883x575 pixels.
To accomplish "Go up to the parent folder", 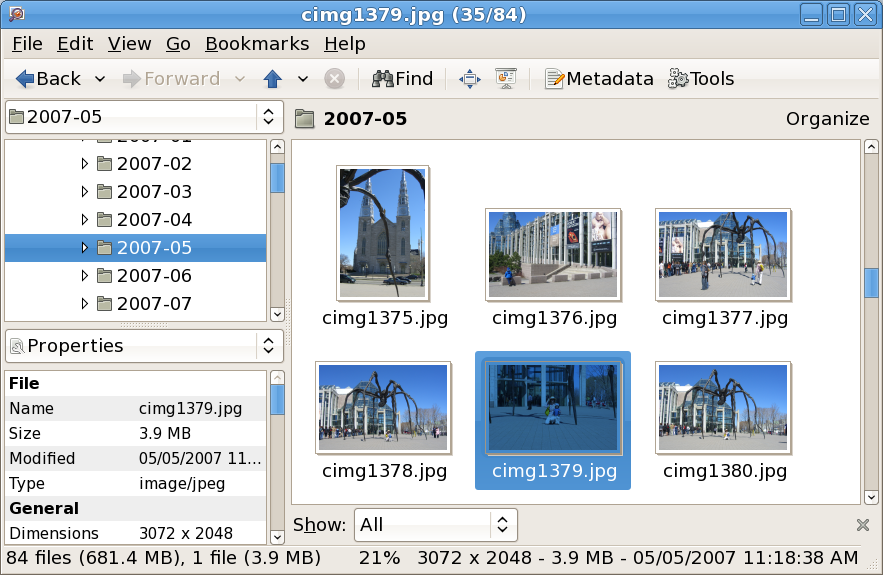I will pyautogui.click(x=272, y=79).
